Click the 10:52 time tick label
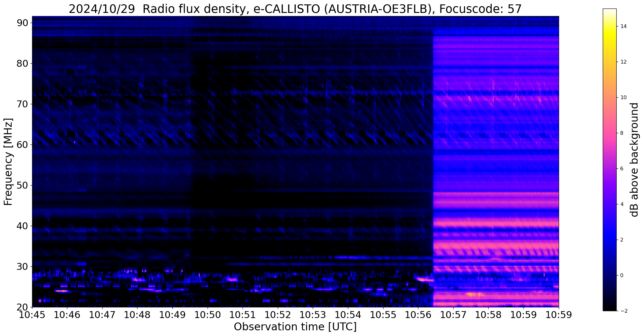Image resolution: width=644 pixels, height=336 pixels. [x=278, y=315]
